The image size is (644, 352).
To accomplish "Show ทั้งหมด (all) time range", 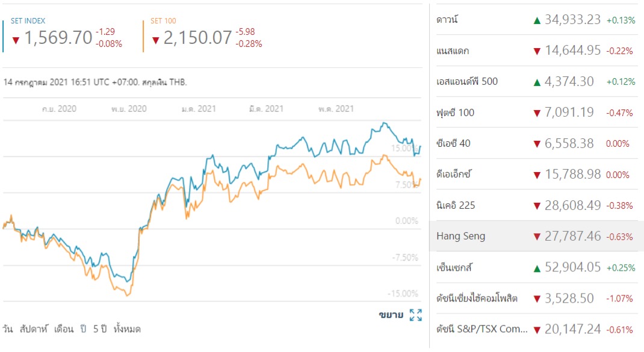I will pyautogui.click(x=127, y=329).
